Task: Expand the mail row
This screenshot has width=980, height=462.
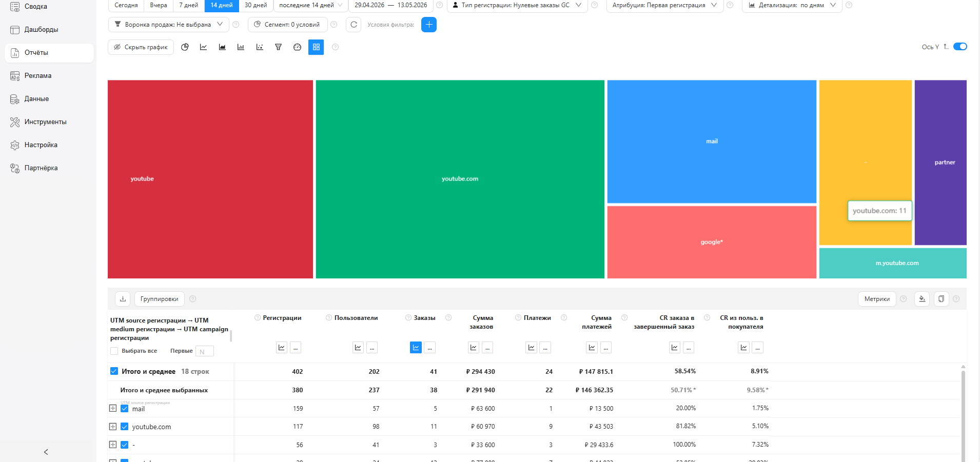Action: (x=113, y=409)
